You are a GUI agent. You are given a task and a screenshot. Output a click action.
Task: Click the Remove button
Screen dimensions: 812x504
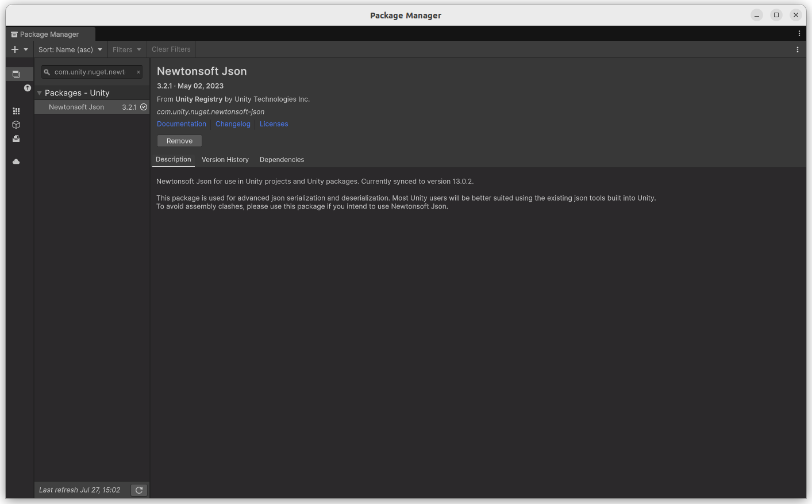[x=179, y=141]
